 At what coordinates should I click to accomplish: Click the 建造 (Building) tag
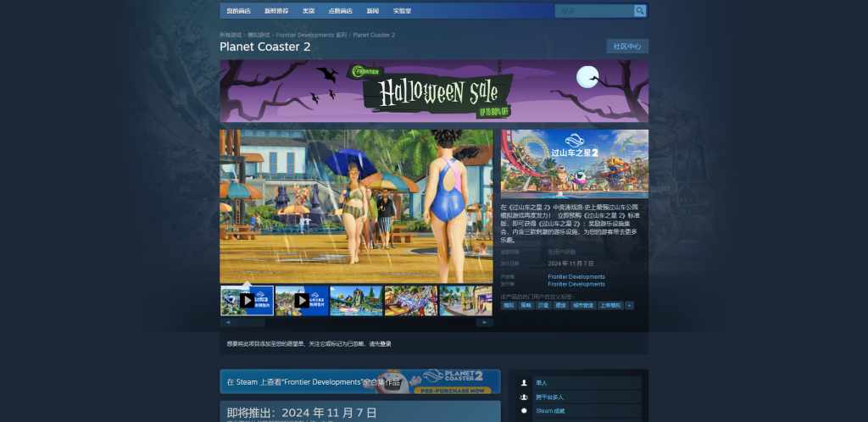pyautogui.click(x=561, y=305)
